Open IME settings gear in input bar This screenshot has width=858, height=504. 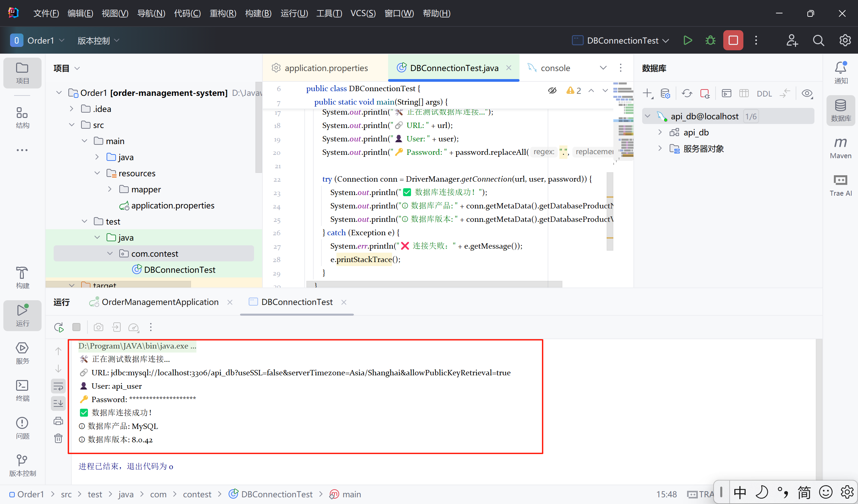pos(847,492)
